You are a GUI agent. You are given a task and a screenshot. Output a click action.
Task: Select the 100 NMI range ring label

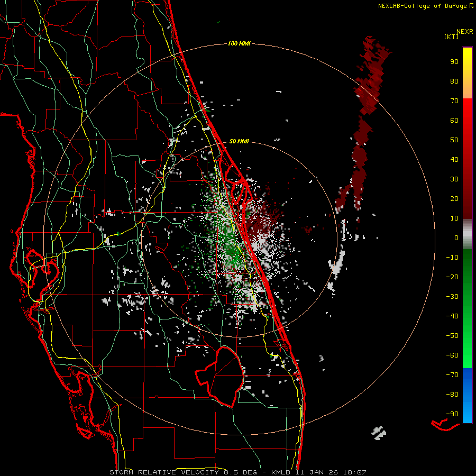pyautogui.click(x=239, y=44)
